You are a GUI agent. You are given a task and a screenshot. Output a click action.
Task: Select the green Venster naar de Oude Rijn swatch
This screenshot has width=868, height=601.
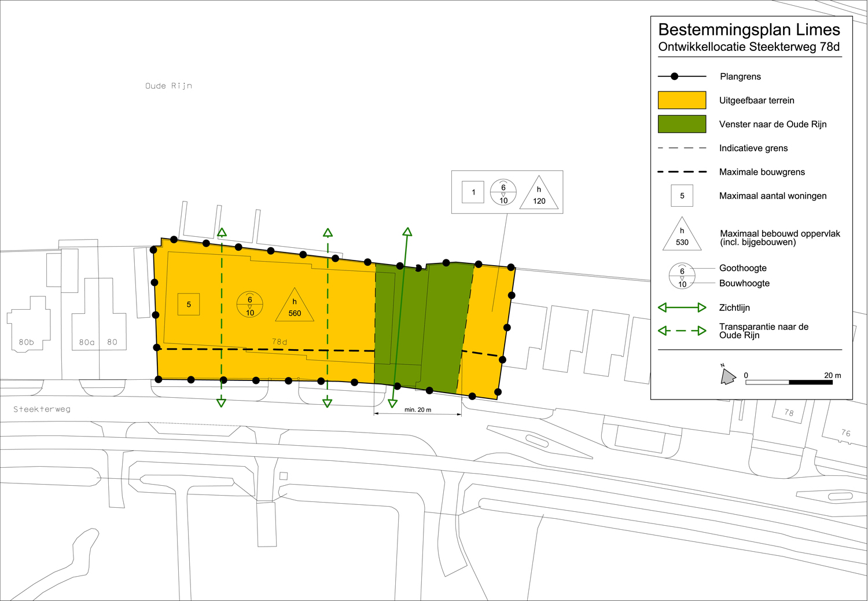pos(682,124)
